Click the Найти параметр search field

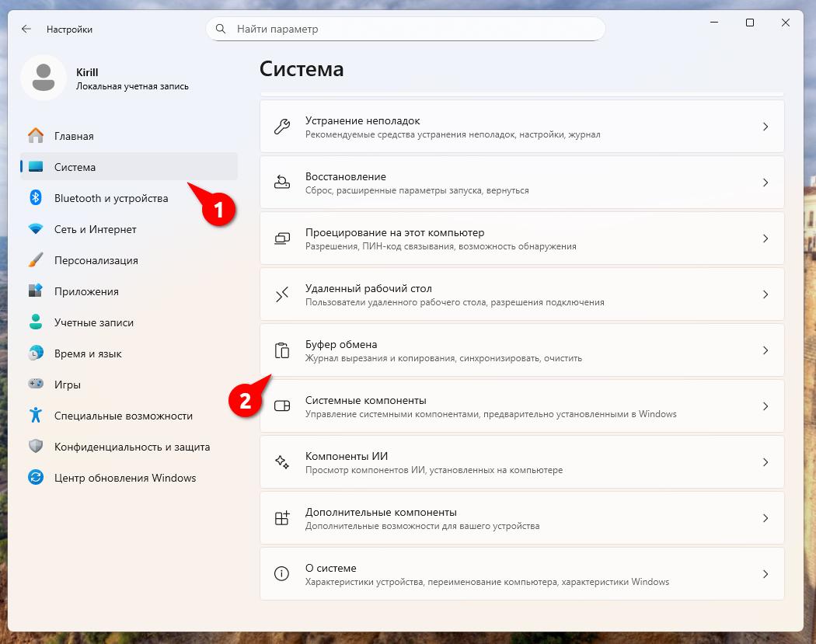(412, 29)
